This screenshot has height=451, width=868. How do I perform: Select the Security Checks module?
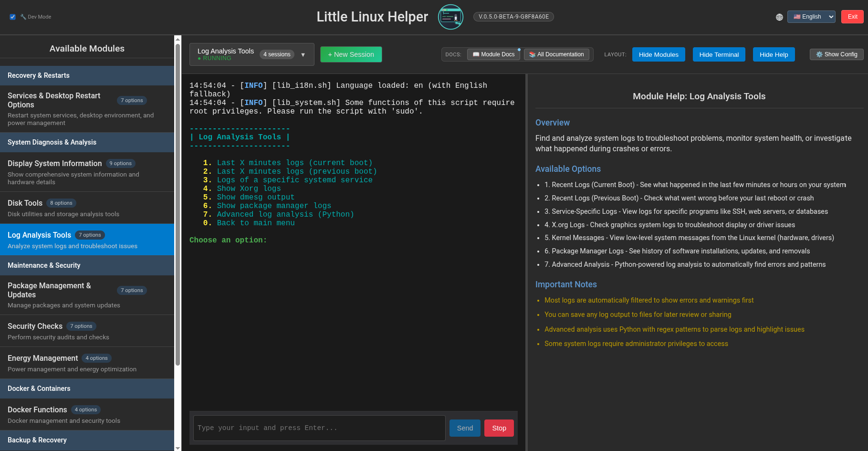pos(87,331)
